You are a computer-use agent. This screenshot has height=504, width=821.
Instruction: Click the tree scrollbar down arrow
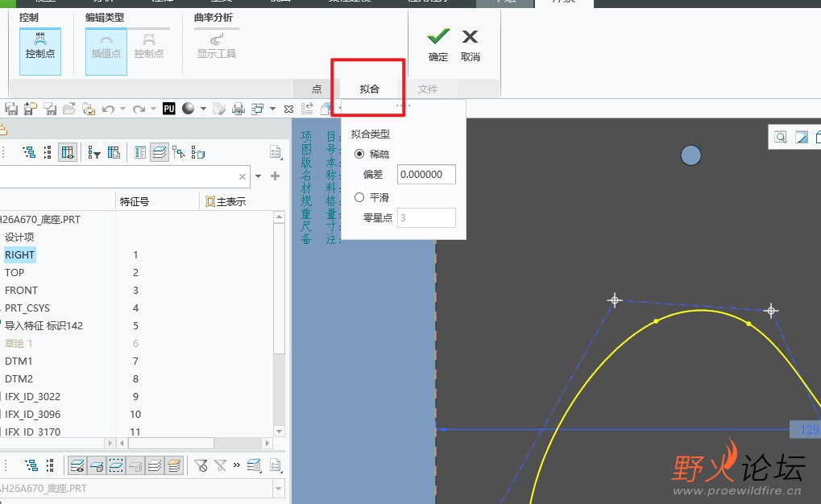[279, 432]
